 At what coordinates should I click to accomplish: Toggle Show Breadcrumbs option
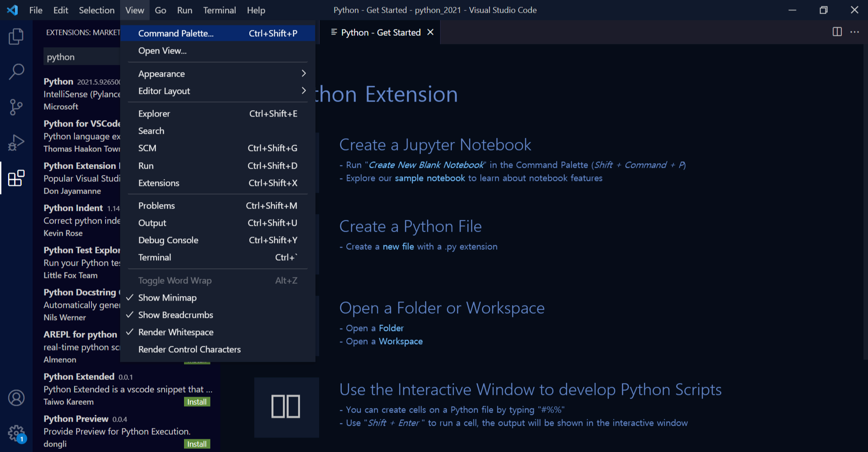point(218,315)
